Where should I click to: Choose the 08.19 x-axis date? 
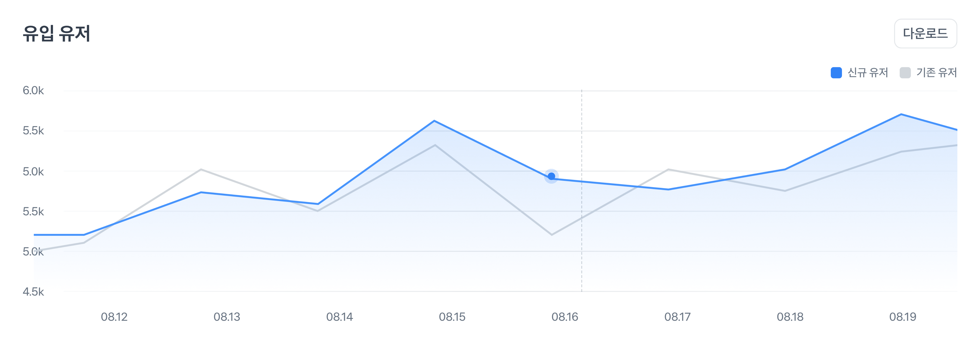(902, 317)
